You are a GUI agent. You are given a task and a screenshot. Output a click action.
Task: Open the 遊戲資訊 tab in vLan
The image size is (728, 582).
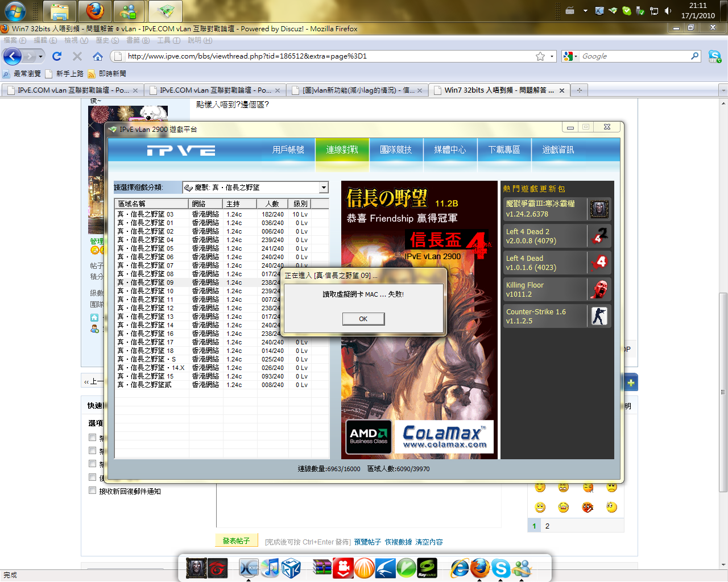tap(558, 149)
